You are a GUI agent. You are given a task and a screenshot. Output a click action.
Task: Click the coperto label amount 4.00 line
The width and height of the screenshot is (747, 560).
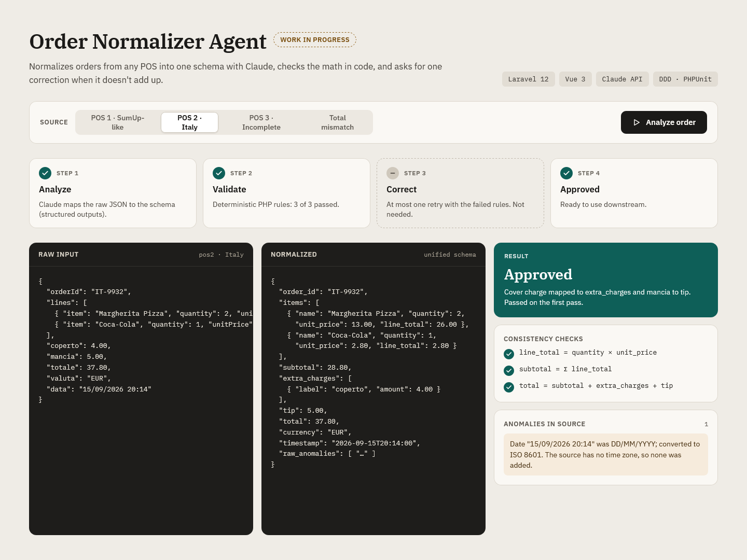coord(364,389)
